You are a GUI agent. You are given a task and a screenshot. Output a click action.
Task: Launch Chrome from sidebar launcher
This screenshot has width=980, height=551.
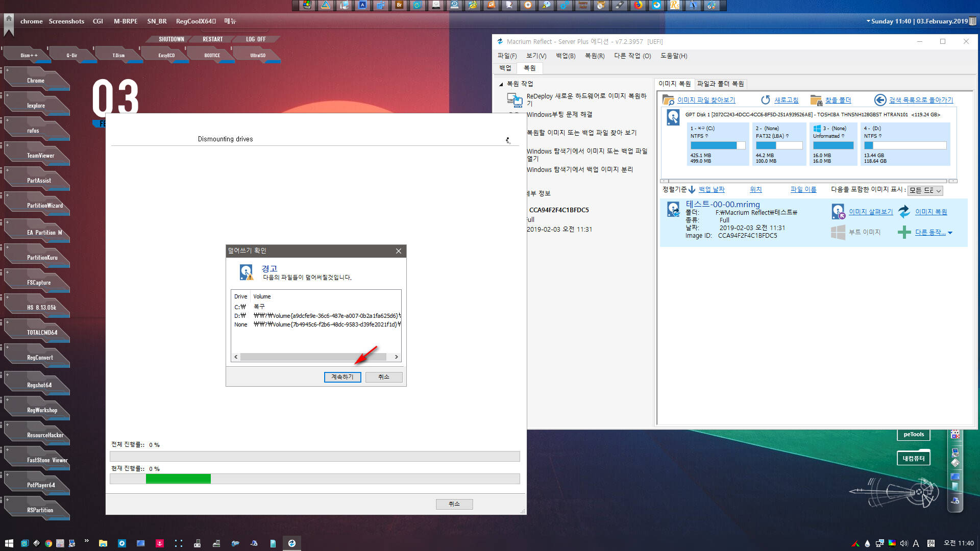pos(37,80)
